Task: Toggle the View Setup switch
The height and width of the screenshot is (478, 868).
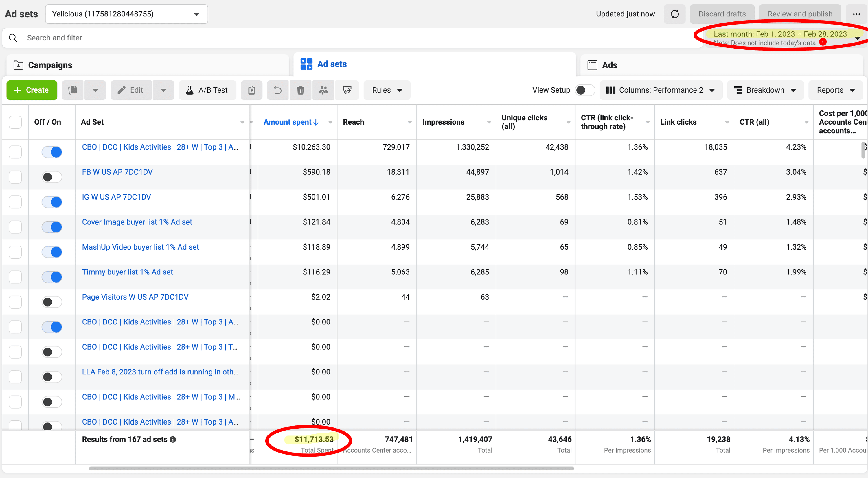Action: point(585,90)
